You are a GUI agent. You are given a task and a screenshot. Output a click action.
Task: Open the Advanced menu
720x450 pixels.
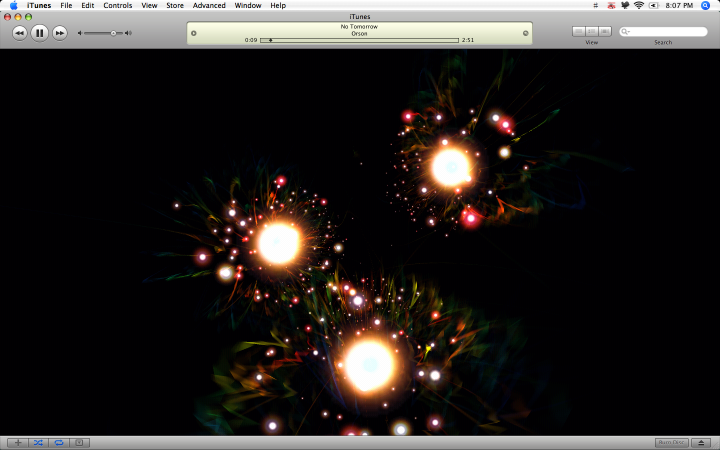[x=209, y=6]
